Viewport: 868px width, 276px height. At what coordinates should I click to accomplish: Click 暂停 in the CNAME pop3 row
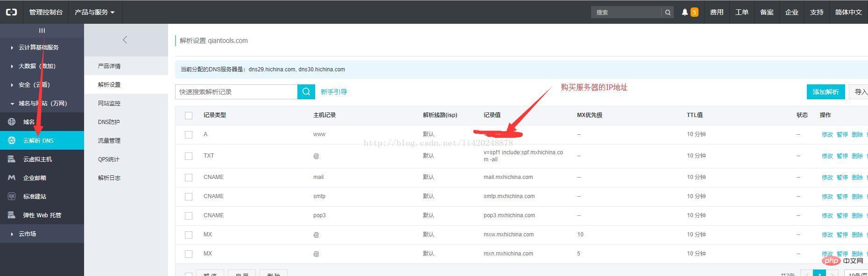[842, 215]
